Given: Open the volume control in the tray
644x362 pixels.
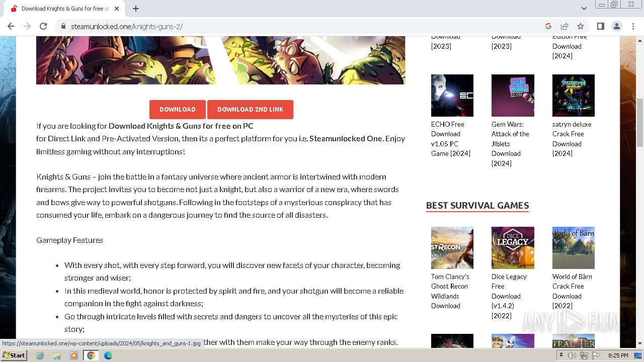Looking at the screenshot, I should 572,355.
